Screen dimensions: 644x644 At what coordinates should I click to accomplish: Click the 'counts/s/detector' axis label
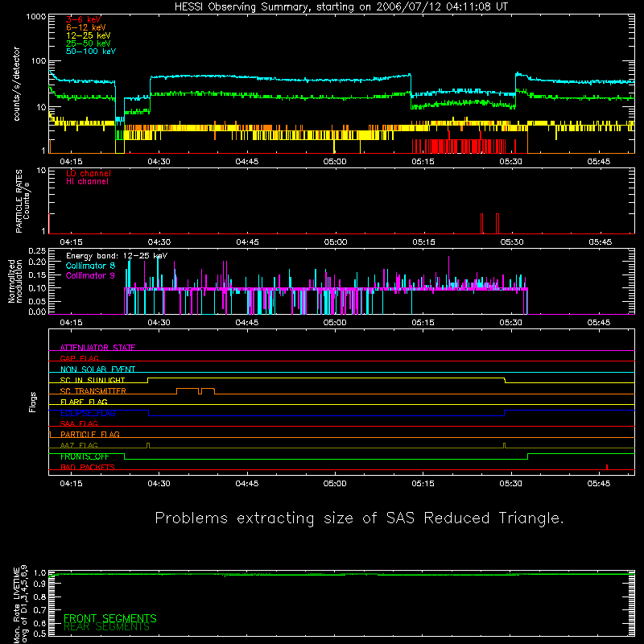[x=16, y=84]
